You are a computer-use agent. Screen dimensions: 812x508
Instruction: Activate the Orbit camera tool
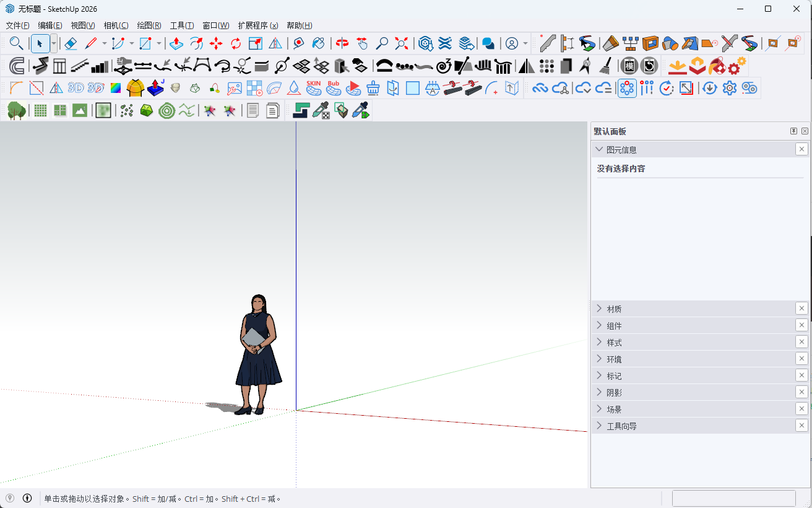342,43
